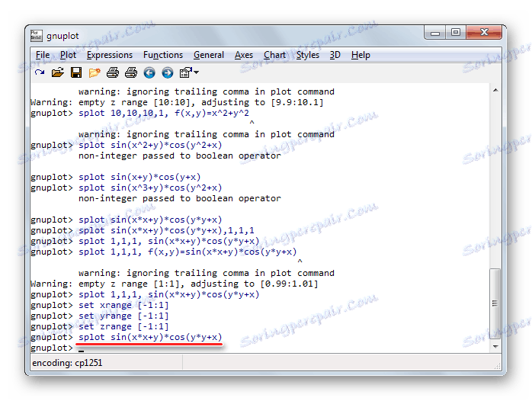Open the options checklist toolbar icon
The image size is (532, 401).
click(x=185, y=72)
